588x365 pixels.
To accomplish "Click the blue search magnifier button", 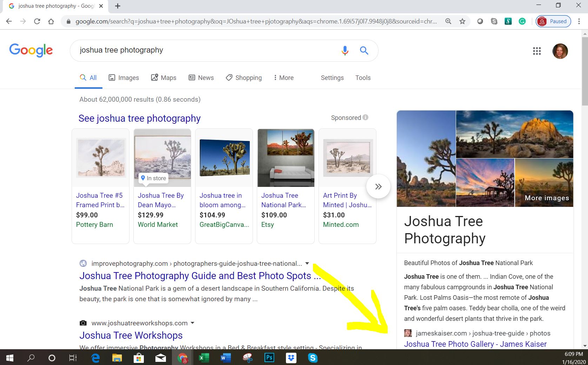I will pyautogui.click(x=364, y=50).
